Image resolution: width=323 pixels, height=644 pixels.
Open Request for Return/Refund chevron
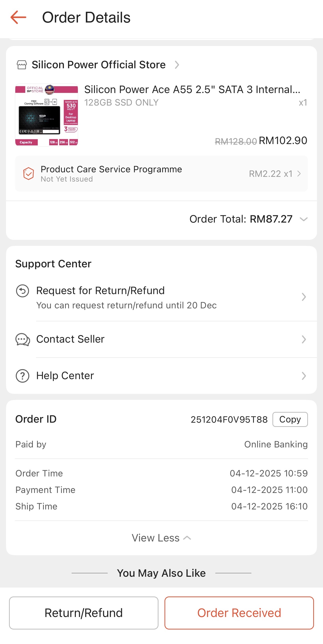[304, 297]
